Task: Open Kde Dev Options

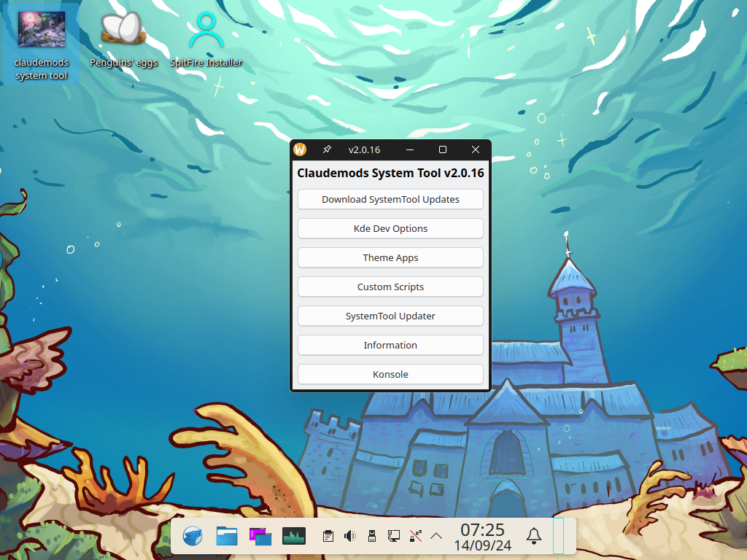Action: (390, 228)
